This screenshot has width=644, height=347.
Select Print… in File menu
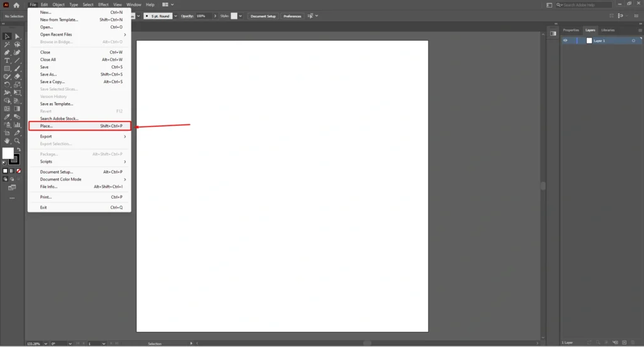click(79, 197)
